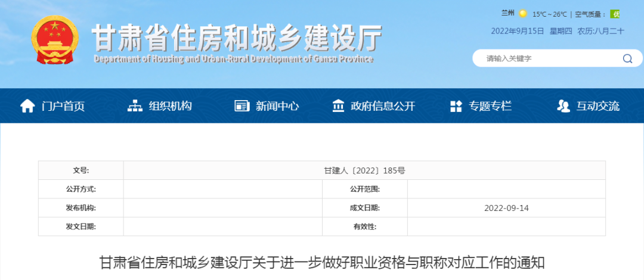The height and width of the screenshot is (280, 644).
Task: Click the 兰州 city label
Action: click(x=507, y=13)
